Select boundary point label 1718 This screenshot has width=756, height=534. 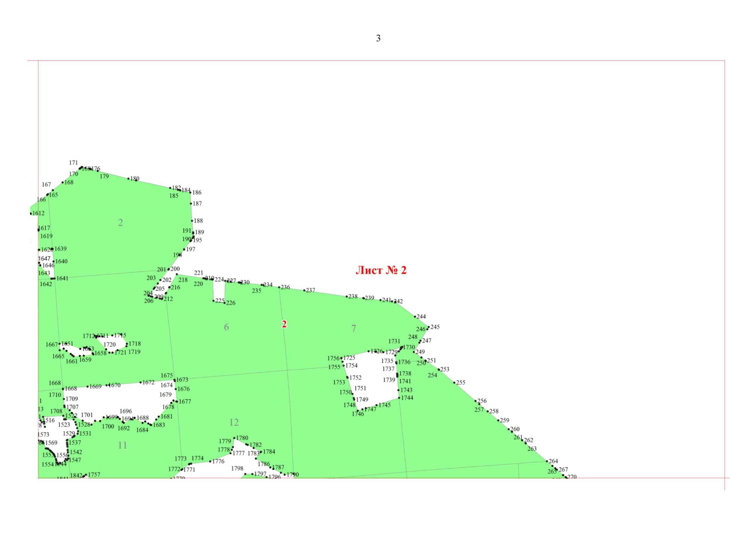click(x=134, y=344)
